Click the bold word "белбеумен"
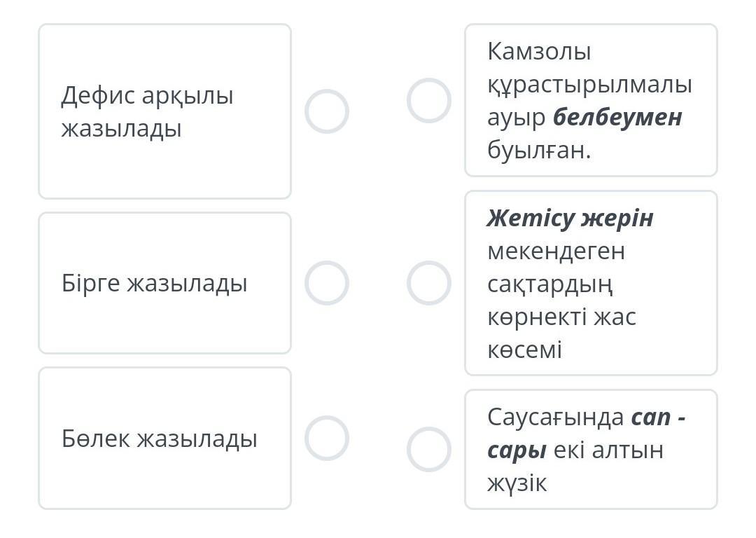 click(x=617, y=117)
